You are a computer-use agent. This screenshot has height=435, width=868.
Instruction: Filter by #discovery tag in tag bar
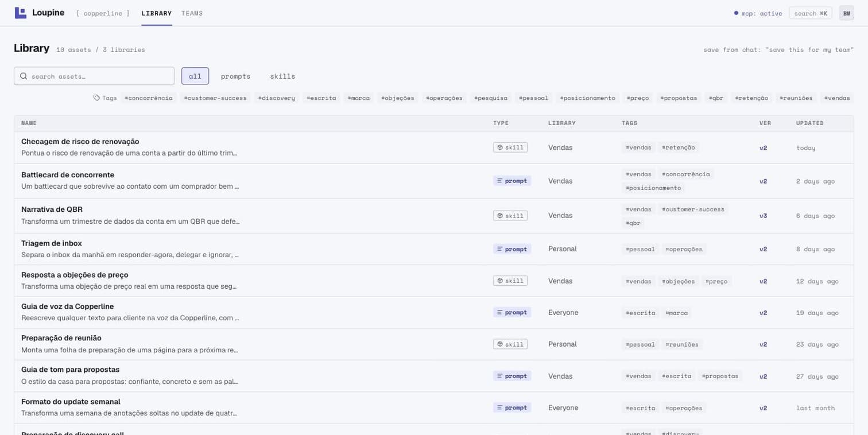276,98
